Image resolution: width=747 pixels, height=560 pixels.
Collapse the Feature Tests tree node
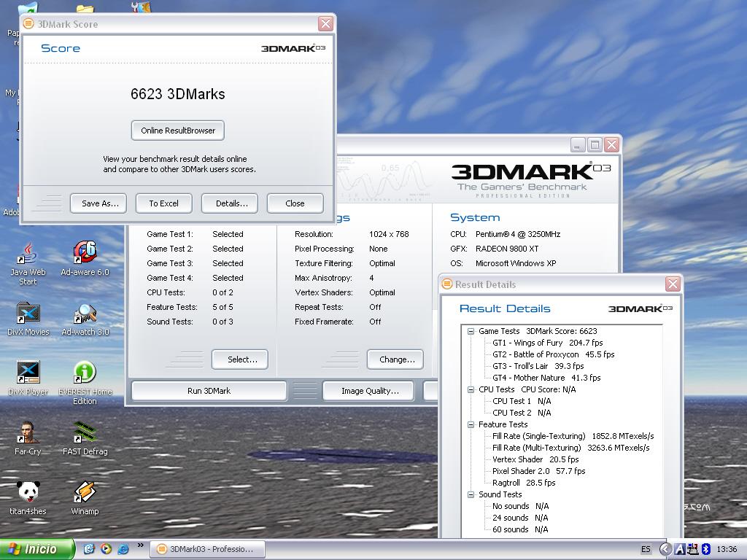pyautogui.click(x=471, y=424)
